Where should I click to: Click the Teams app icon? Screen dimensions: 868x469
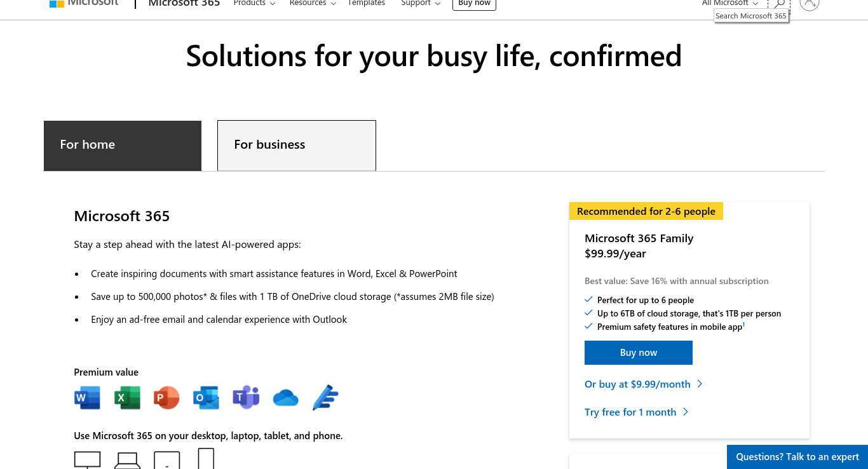pyautogui.click(x=246, y=398)
